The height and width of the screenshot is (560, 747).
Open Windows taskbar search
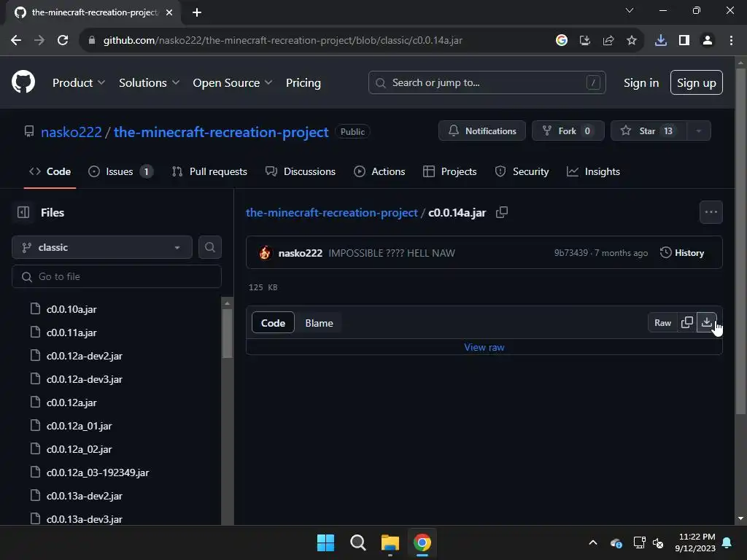pyautogui.click(x=357, y=542)
